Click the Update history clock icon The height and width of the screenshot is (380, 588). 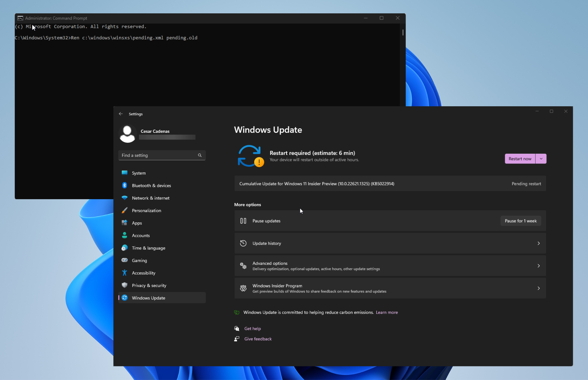coord(243,243)
